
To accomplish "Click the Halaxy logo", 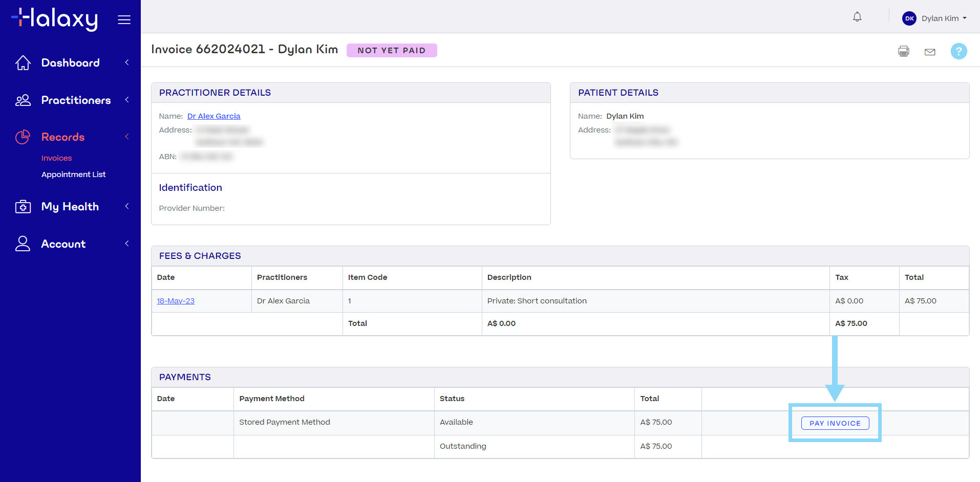I will tap(55, 19).
